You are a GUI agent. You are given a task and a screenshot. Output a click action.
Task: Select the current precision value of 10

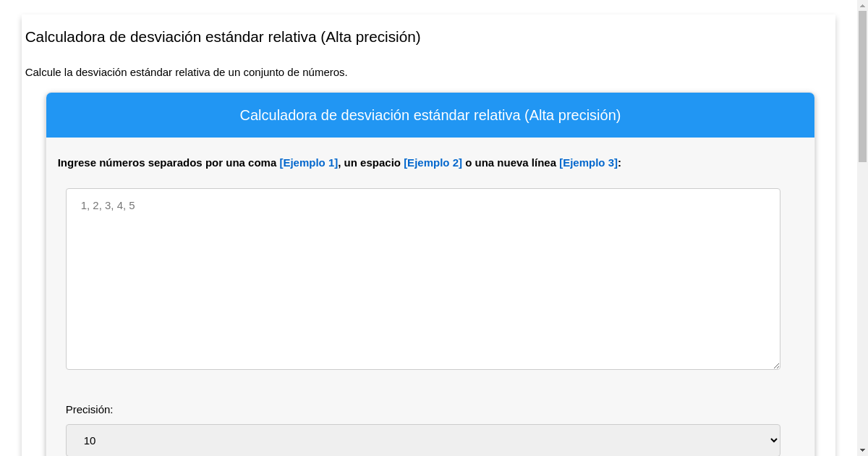(90, 440)
